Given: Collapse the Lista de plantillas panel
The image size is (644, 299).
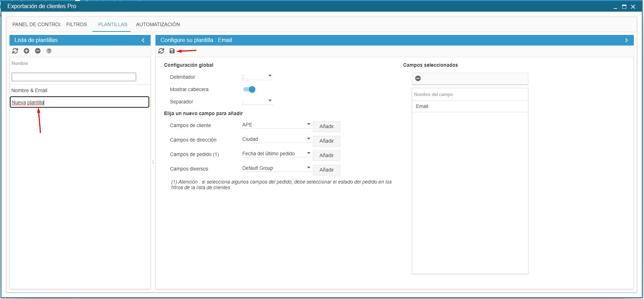Looking at the screenshot, I should [143, 40].
